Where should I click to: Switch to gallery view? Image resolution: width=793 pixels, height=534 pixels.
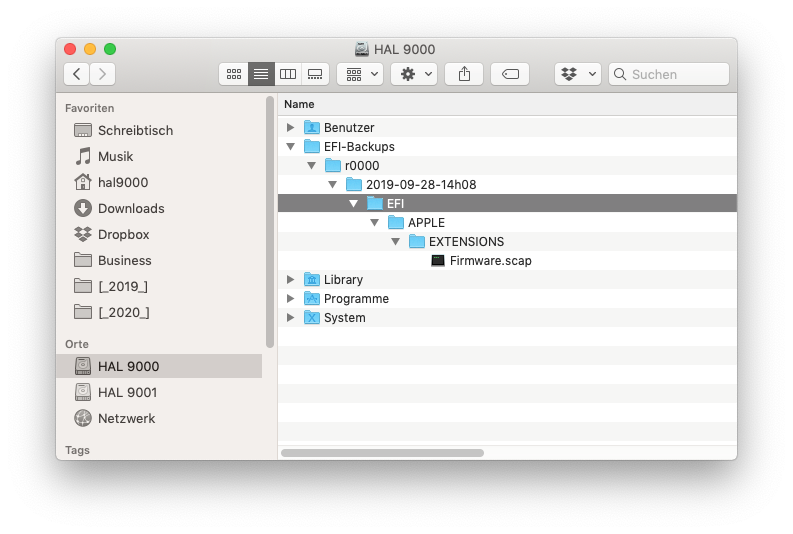[x=315, y=74]
